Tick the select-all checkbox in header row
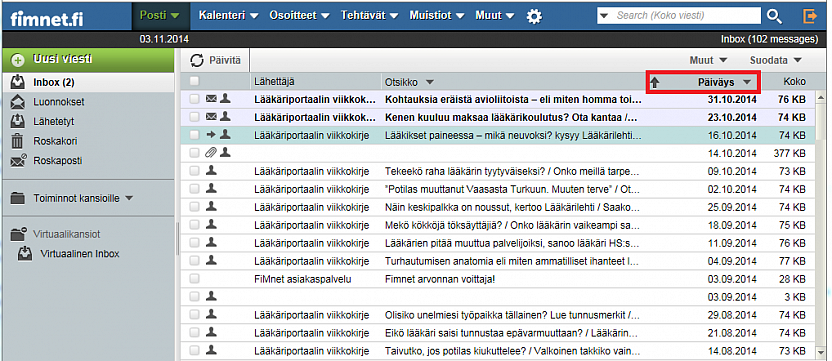 pos(195,82)
